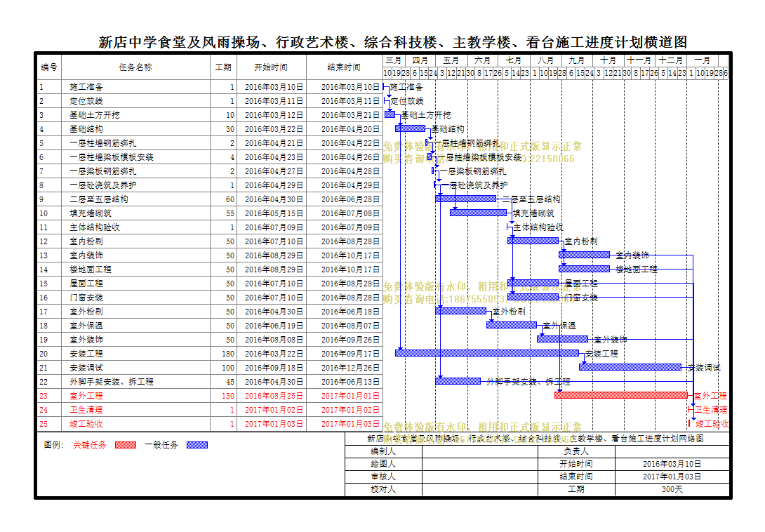The image size is (765, 532).
Task: Click the red 关键任务 legend swatch
Action: [x=126, y=445]
